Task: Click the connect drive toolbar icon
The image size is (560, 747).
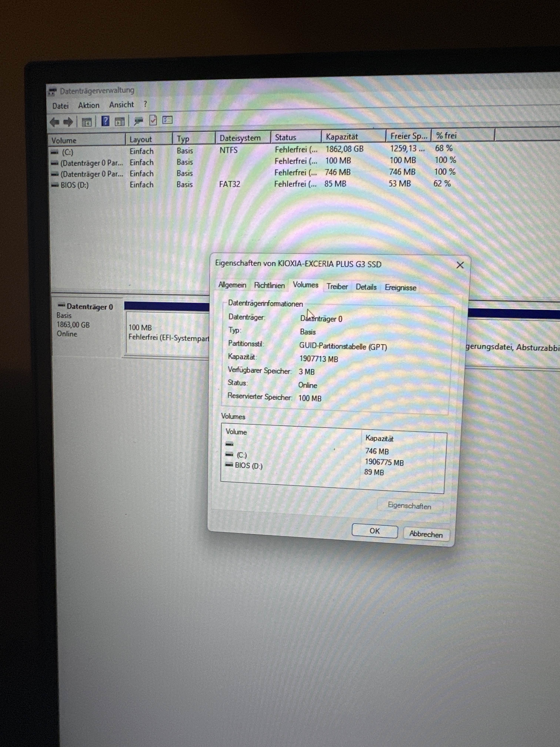Action: pos(138,121)
